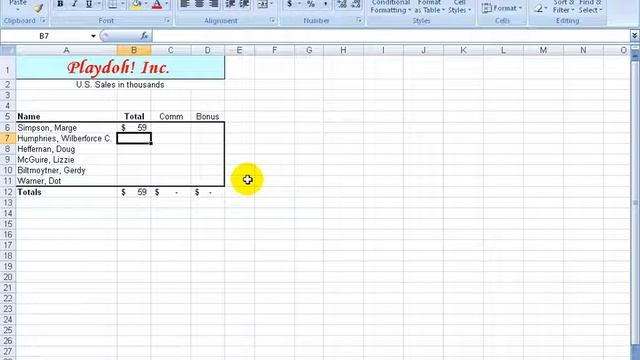Click Increase Decimal button

(x=342, y=4)
